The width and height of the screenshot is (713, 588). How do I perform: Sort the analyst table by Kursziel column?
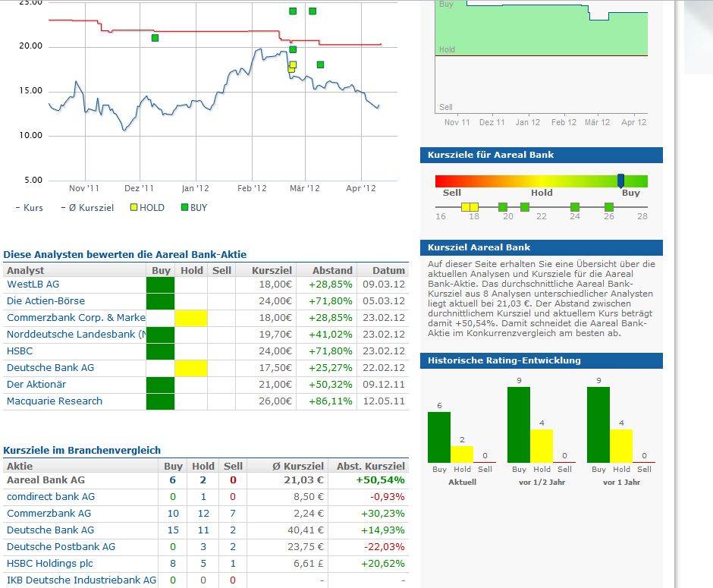click(272, 270)
